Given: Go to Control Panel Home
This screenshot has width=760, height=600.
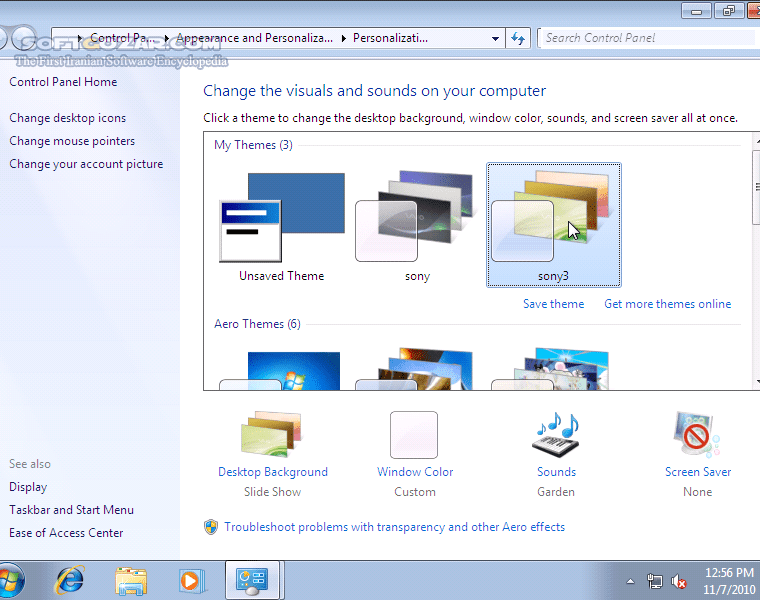Looking at the screenshot, I should tap(63, 82).
